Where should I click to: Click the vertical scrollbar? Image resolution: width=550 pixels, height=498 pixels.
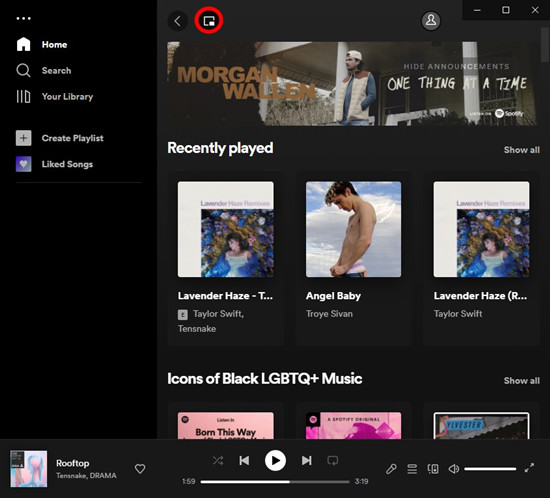(x=545, y=44)
